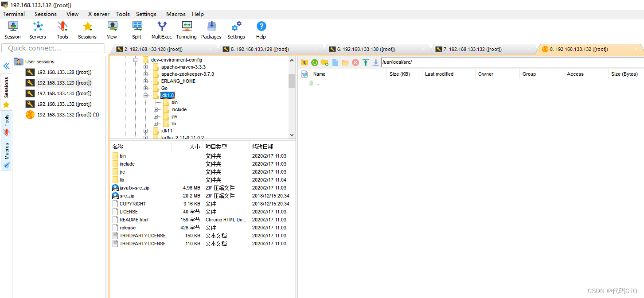Expand the apache-maven-3.3.3 tree node
Screen dimensions: 644x298
coord(145,67)
